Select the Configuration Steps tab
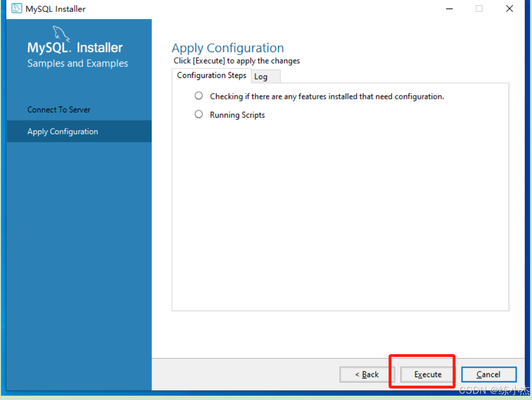 point(211,76)
